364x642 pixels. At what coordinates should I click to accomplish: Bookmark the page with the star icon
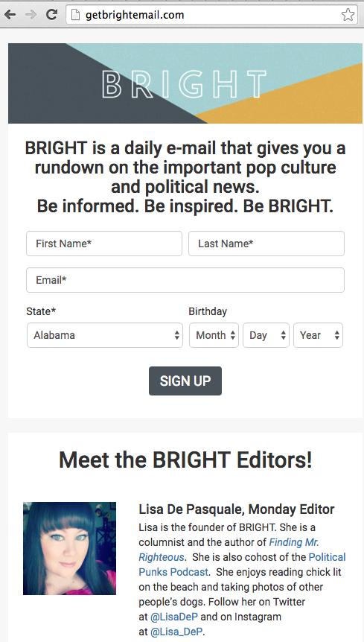348,15
